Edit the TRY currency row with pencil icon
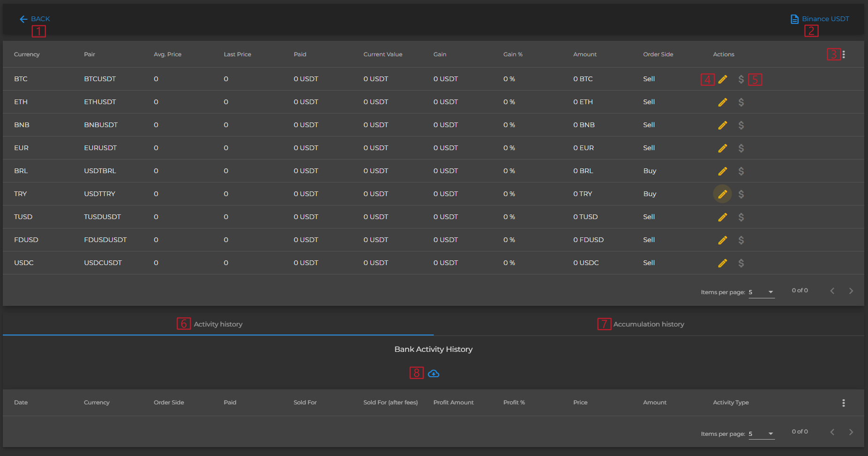Image resolution: width=868 pixels, height=456 pixels. [722, 194]
